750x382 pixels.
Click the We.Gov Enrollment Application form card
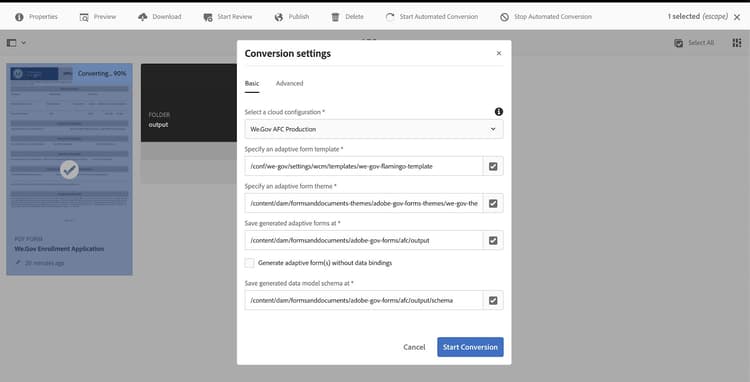click(x=69, y=169)
